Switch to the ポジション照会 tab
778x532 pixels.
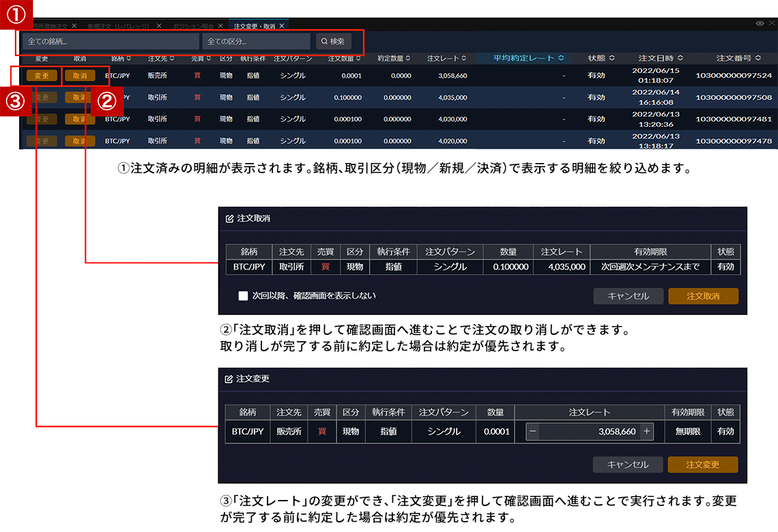[x=193, y=26]
